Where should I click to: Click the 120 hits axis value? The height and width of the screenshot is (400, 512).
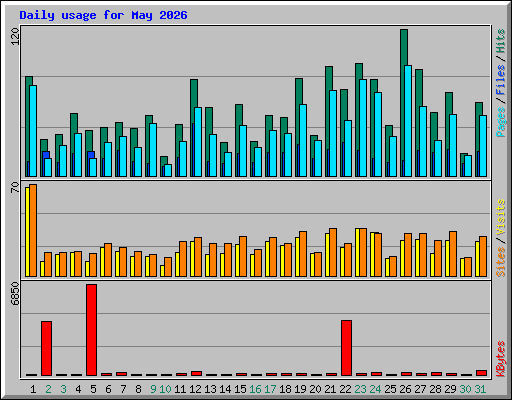point(15,36)
